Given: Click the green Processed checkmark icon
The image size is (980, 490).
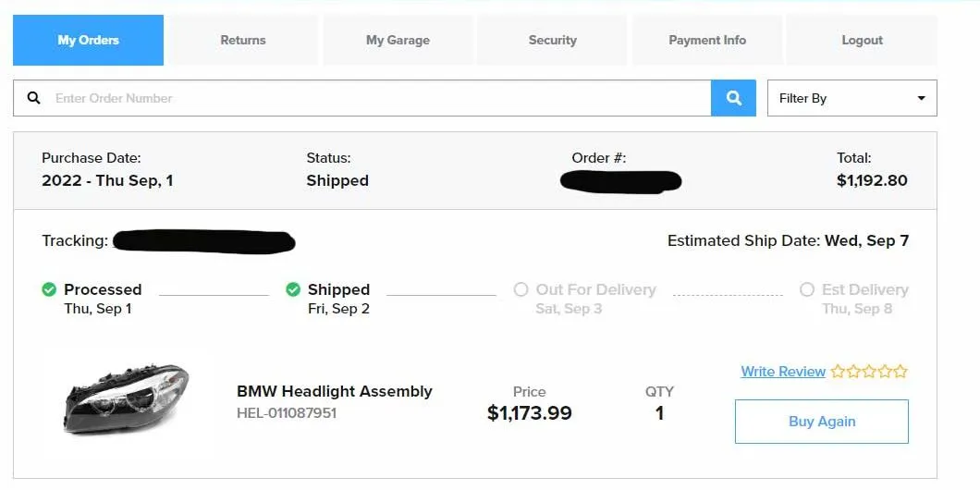Looking at the screenshot, I should pos(49,290).
